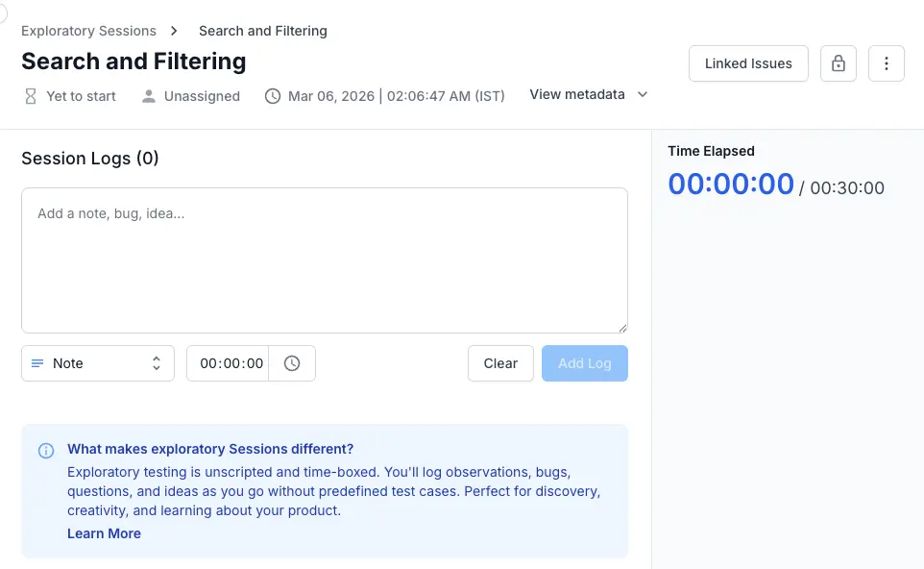Click the lock icon near Linked Issues
Image resolution: width=924 pixels, height=569 pixels.
point(838,62)
